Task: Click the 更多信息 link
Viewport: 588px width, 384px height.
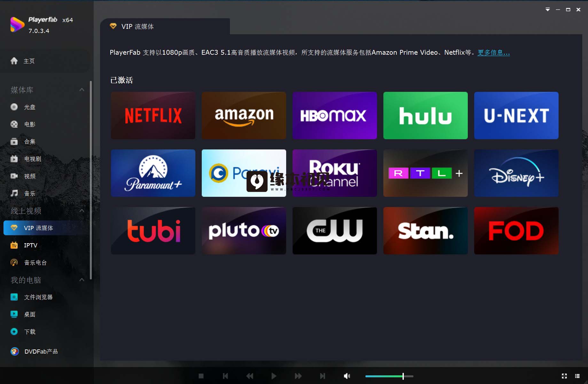Action: pos(493,52)
